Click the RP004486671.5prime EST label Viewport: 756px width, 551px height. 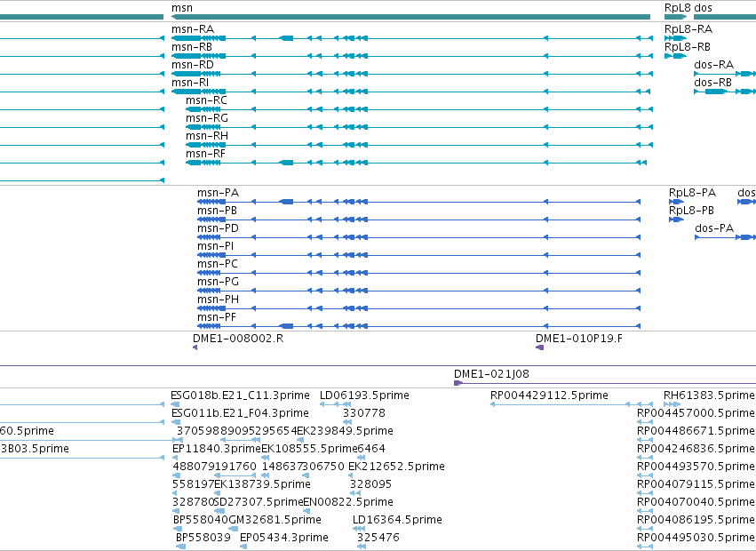[696, 431]
